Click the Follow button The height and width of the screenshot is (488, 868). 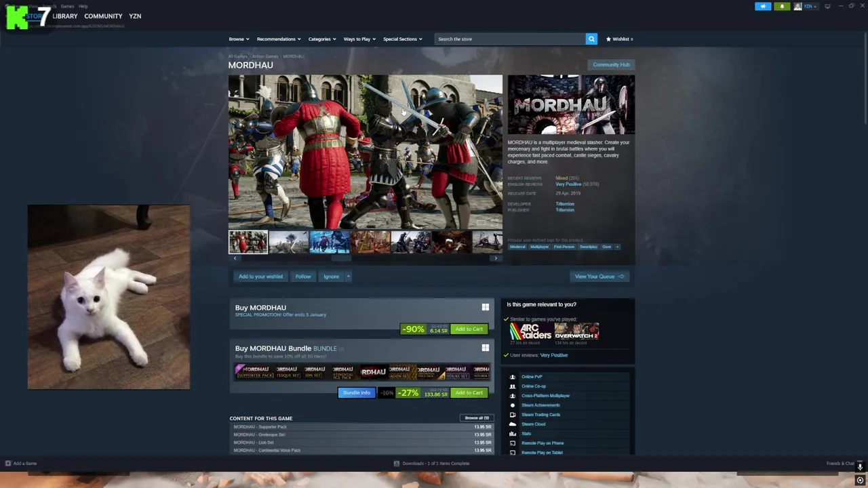(x=303, y=277)
